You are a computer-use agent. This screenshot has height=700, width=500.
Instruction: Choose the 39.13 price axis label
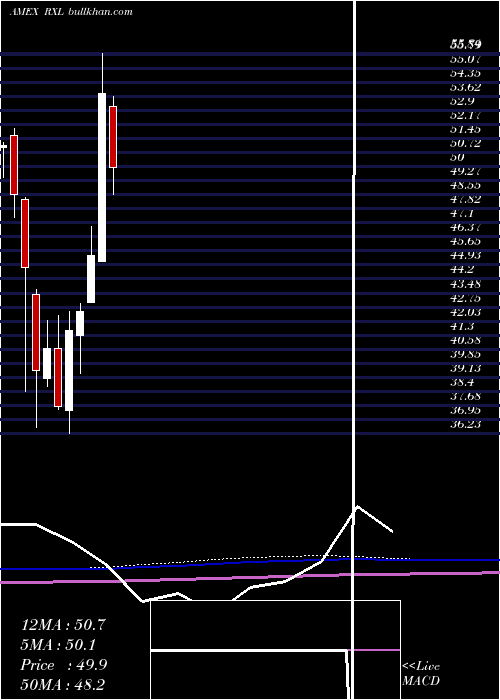(466, 368)
